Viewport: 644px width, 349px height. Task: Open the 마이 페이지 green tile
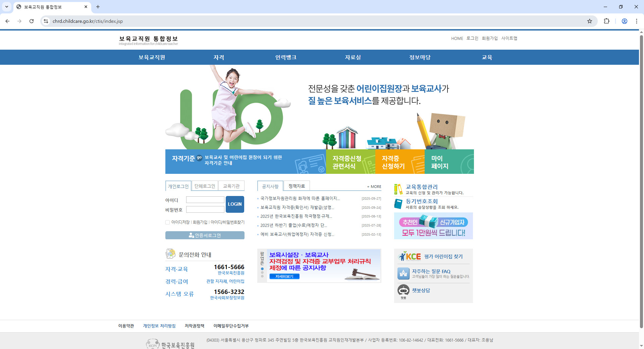coord(449,161)
